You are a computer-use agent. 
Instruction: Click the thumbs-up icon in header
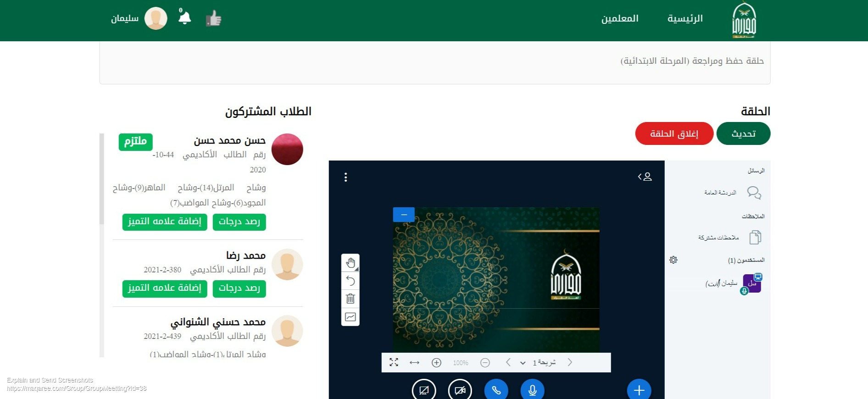tap(214, 19)
